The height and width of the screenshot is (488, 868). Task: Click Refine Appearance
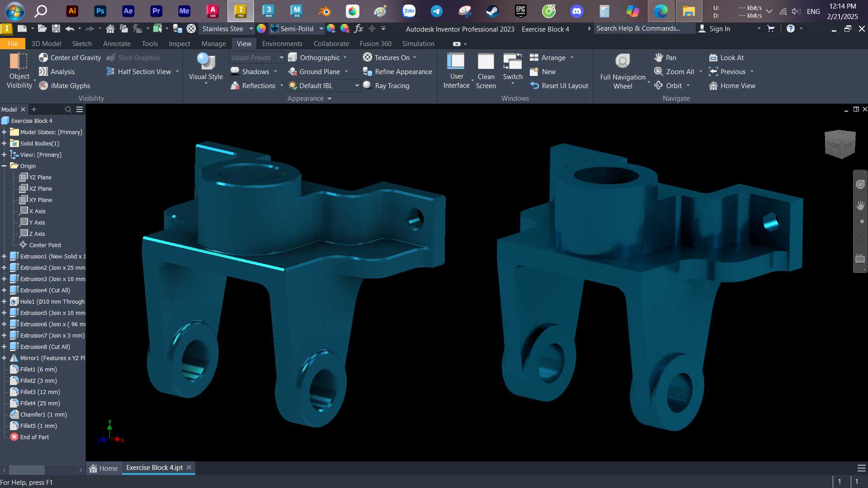pos(397,71)
